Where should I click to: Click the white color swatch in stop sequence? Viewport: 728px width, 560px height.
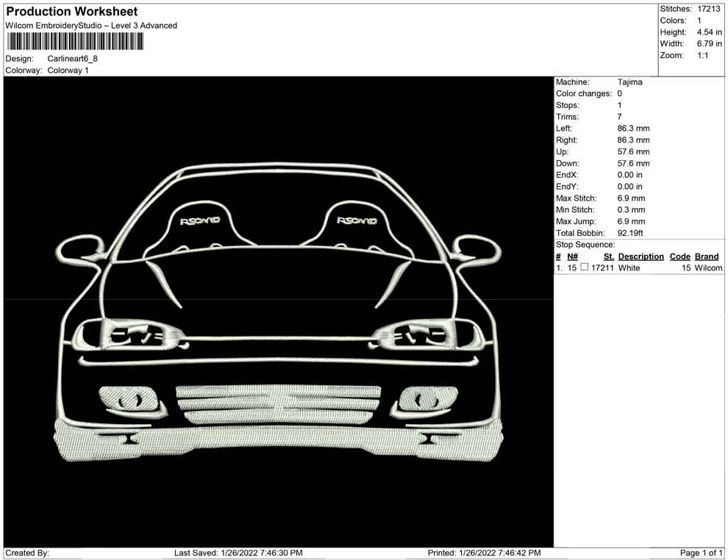click(x=585, y=268)
